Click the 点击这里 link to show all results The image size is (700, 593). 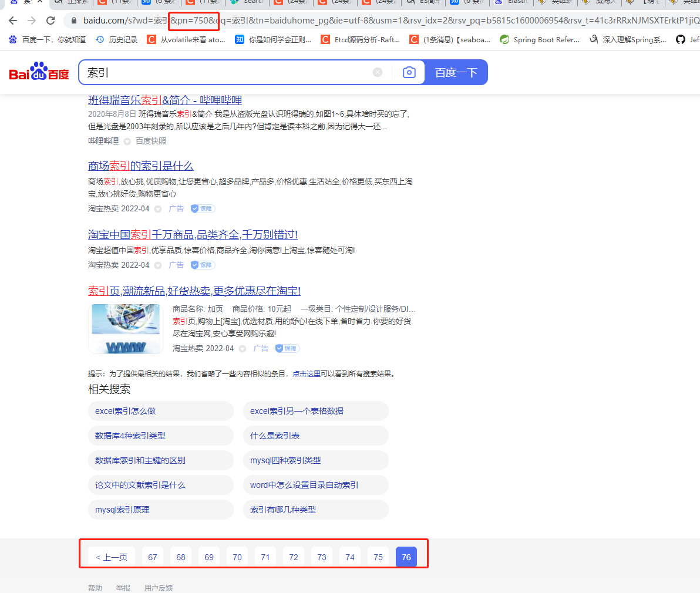pos(307,374)
